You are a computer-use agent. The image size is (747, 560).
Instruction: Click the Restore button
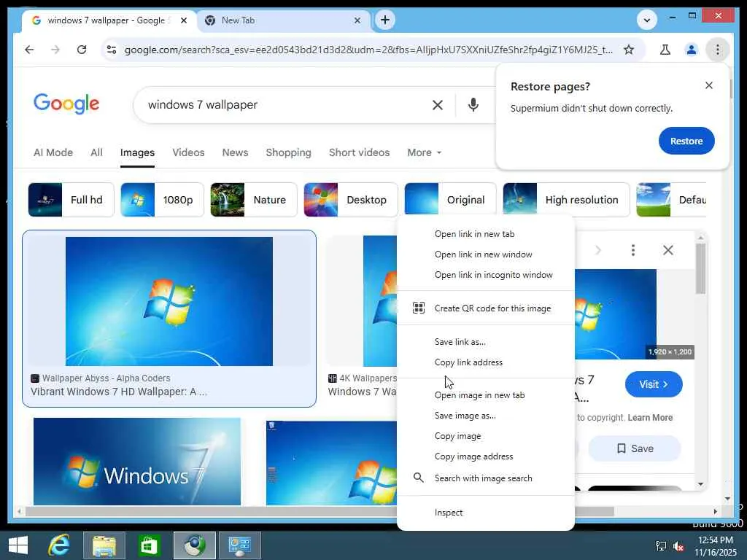[686, 141]
